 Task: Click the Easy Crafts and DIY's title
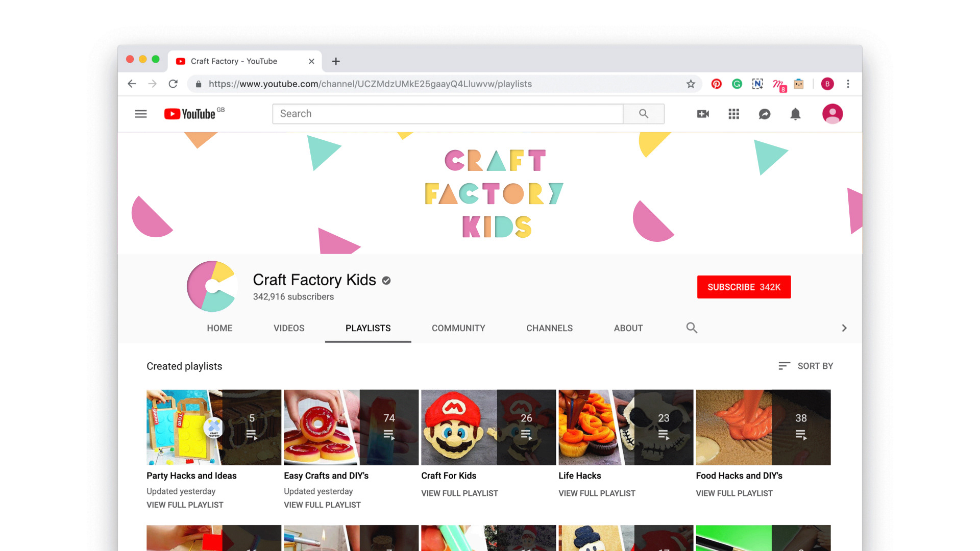(326, 475)
